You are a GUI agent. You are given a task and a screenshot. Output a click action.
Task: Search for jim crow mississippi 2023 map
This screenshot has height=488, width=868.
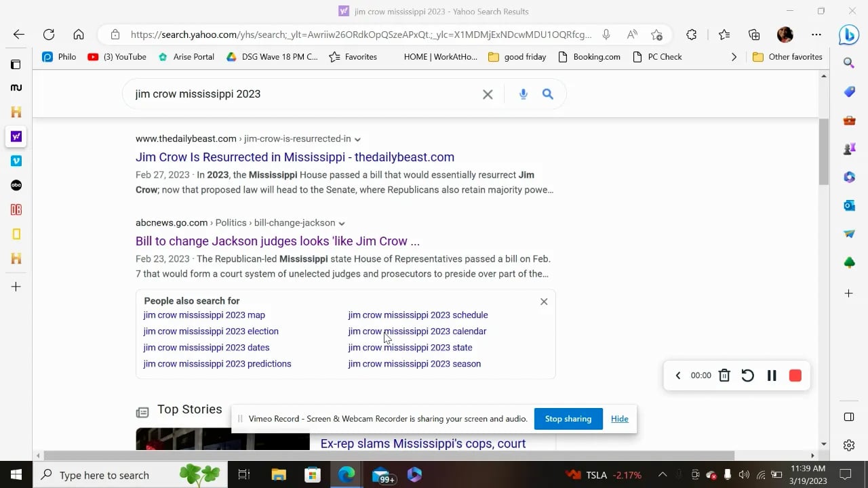pos(204,315)
